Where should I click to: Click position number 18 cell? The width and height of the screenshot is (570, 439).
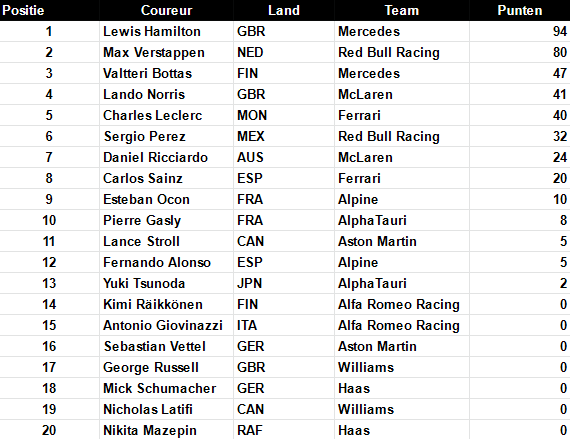click(49, 388)
